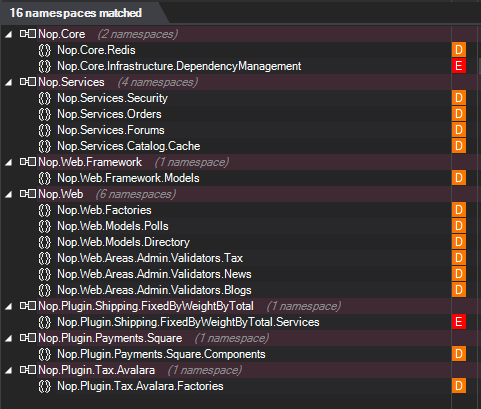Click the Nop.Core assembly icon

pyautogui.click(x=28, y=34)
